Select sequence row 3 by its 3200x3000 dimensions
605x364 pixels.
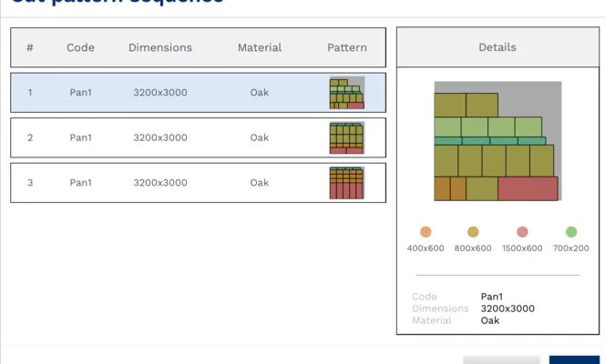point(160,183)
